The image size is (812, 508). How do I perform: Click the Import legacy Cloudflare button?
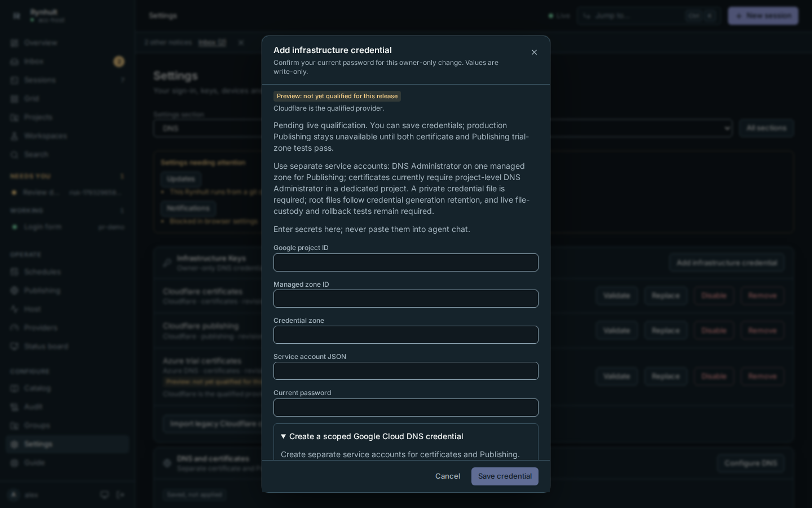coord(213,424)
